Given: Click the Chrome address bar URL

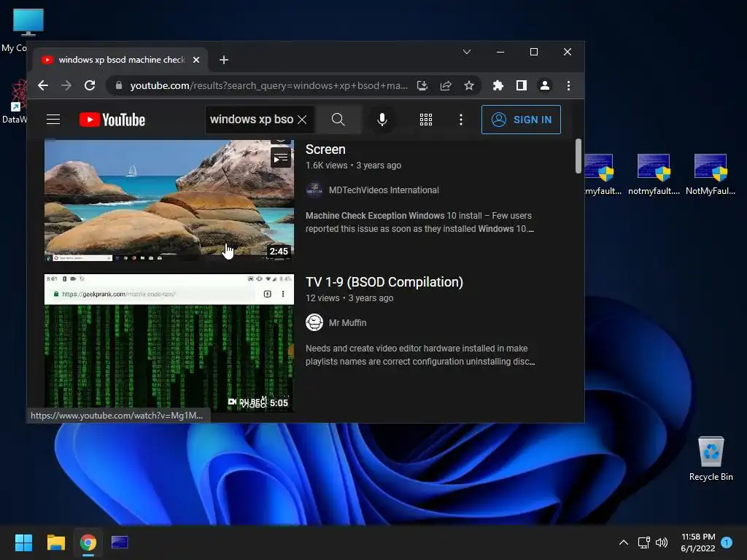Looking at the screenshot, I should point(268,85).
